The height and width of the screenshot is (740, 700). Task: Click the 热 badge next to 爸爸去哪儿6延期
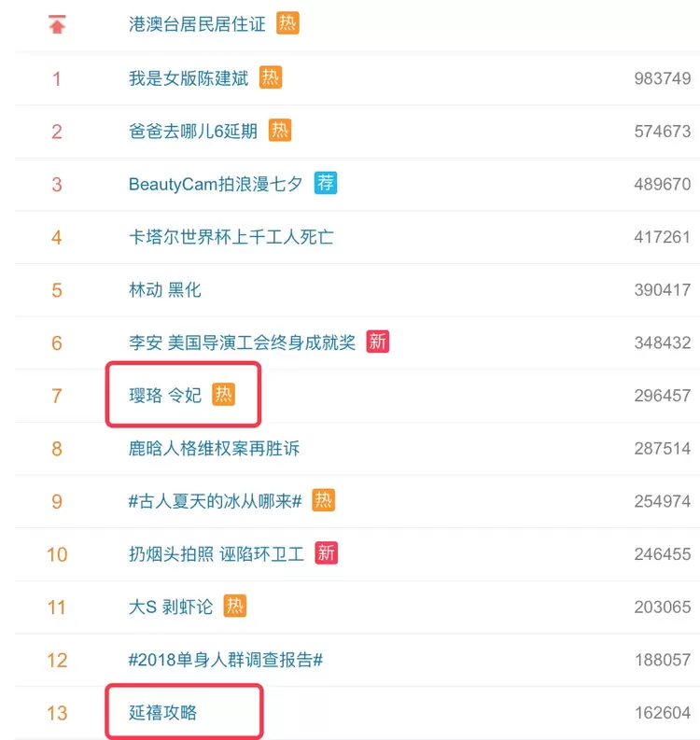(x=280, y=131)
